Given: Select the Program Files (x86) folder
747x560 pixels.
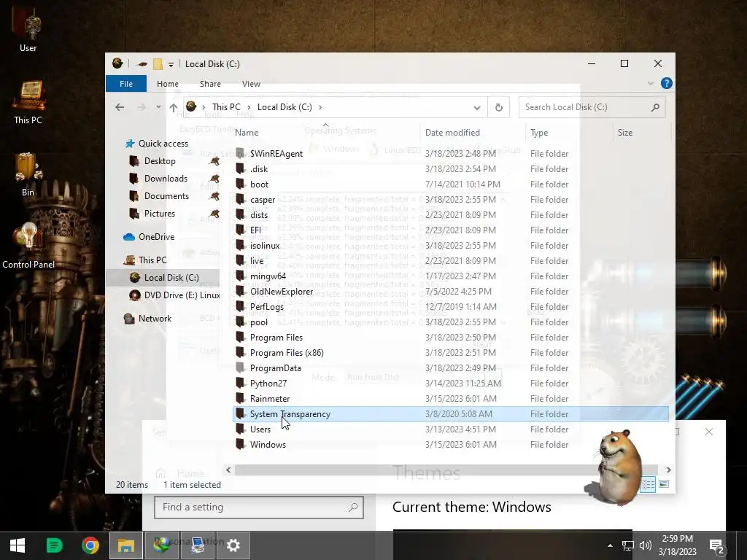Looking at the screenshot, I should [x=287, y=353].
